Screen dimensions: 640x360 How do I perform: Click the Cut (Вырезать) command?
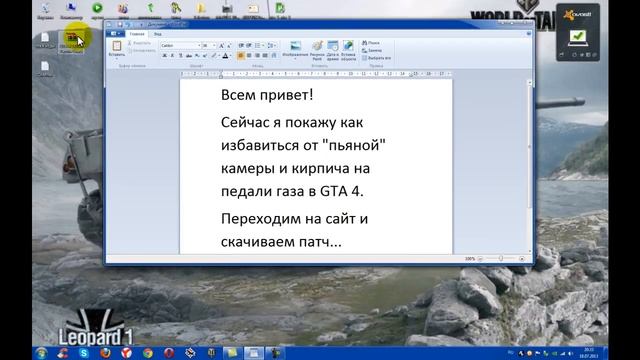tap(139, 43)
